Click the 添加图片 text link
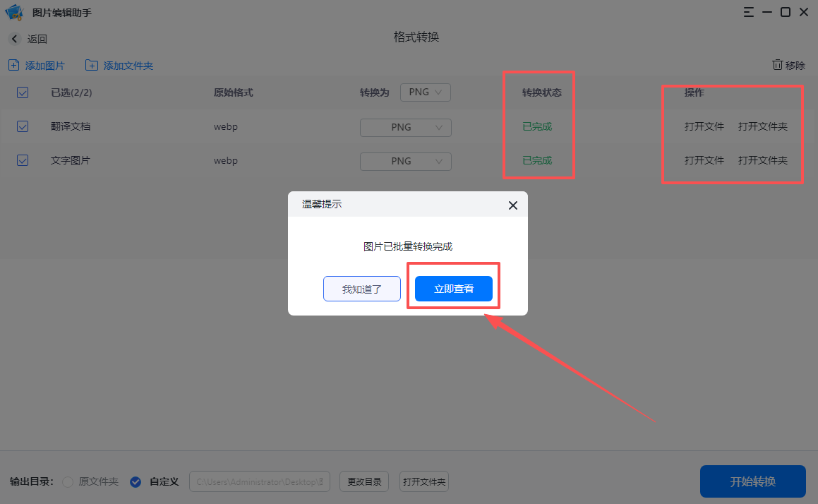Screen dimensions: 818x504 [45, 66]
